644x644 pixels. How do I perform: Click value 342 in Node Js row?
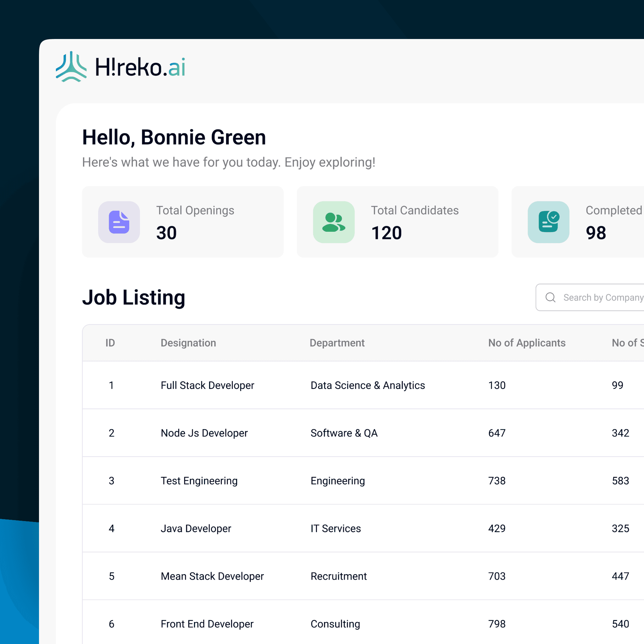(x=620, y=433)
